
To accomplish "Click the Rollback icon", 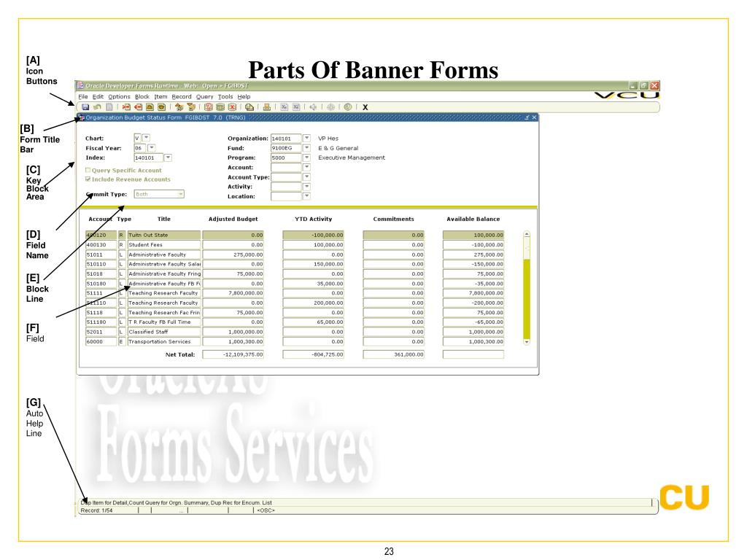I will point(97,107).
